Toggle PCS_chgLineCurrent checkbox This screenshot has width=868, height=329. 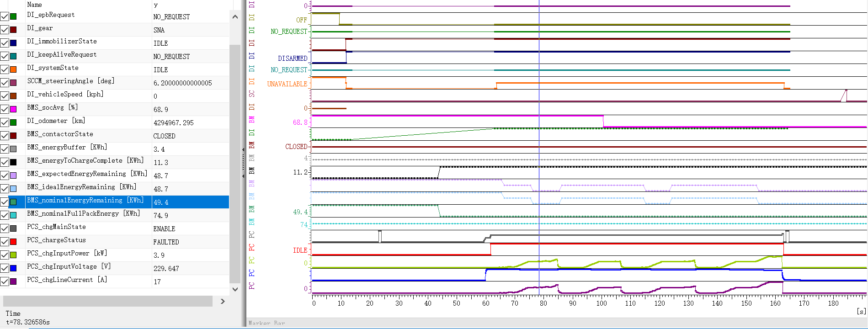click(4, 281)
